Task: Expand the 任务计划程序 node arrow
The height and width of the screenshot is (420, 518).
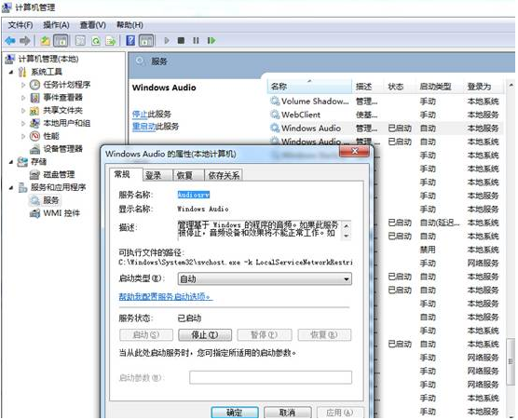Action: pyautogui.click(x=23, y=85)
